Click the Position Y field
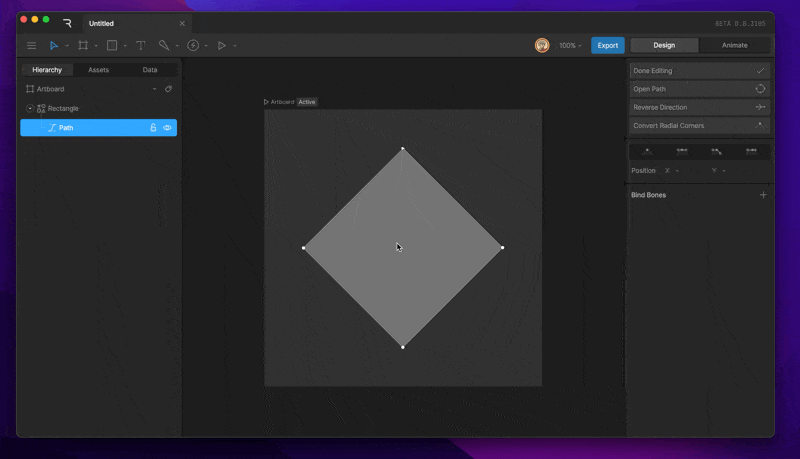The image size is (800, 459). 735,170
